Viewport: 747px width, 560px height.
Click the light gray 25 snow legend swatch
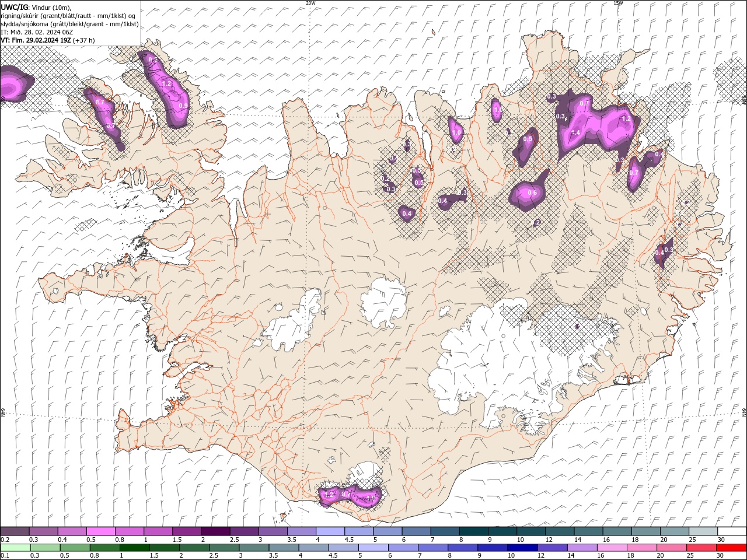(x=703, y=531)
